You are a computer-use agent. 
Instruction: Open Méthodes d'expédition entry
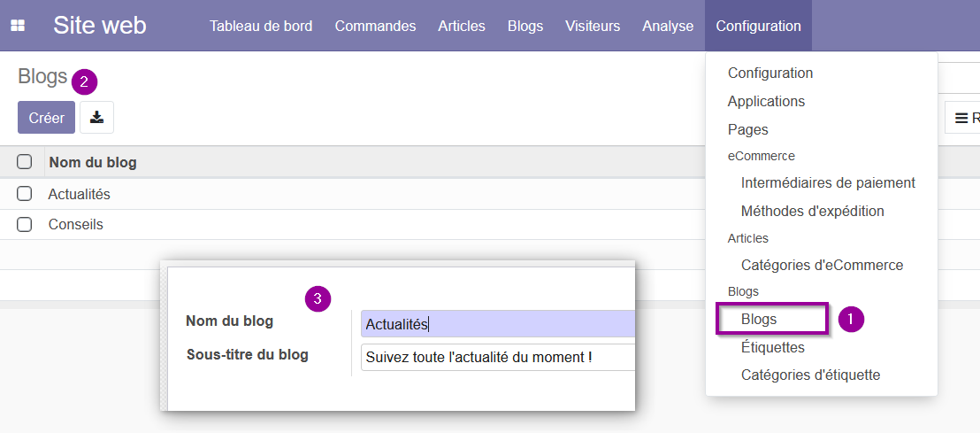813,211
